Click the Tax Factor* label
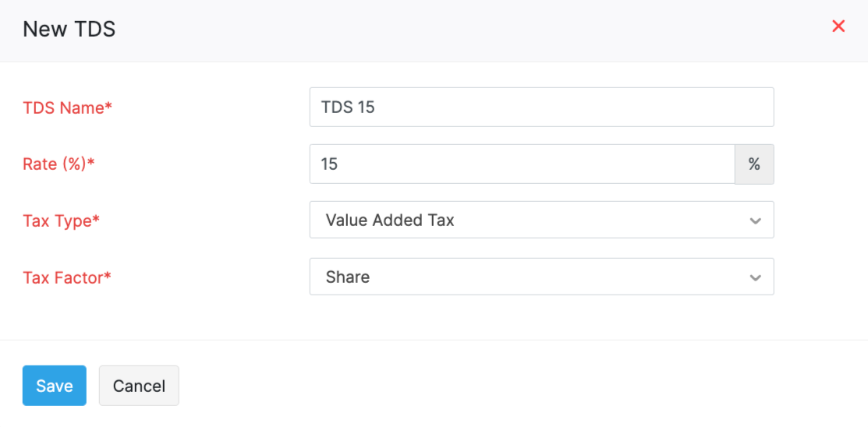 click(66, 277)
